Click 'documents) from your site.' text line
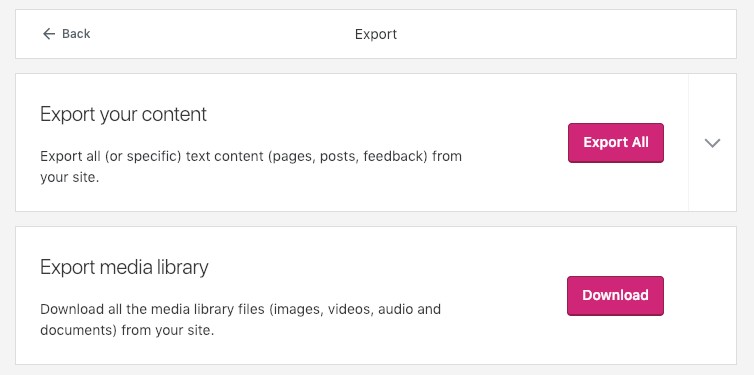This screenshot has width=754, height=375. coord(127,331)
